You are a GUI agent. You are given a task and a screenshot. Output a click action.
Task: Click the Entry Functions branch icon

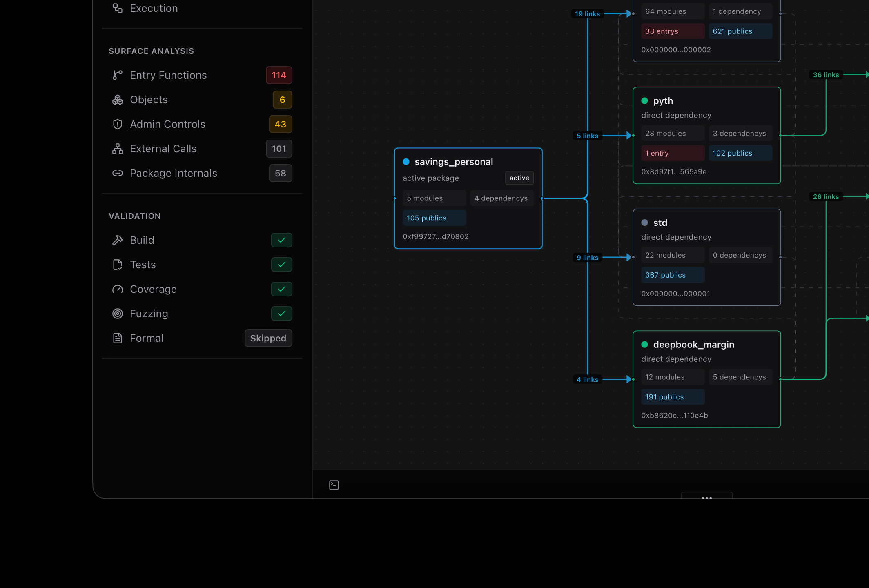[x=118, y=75]
